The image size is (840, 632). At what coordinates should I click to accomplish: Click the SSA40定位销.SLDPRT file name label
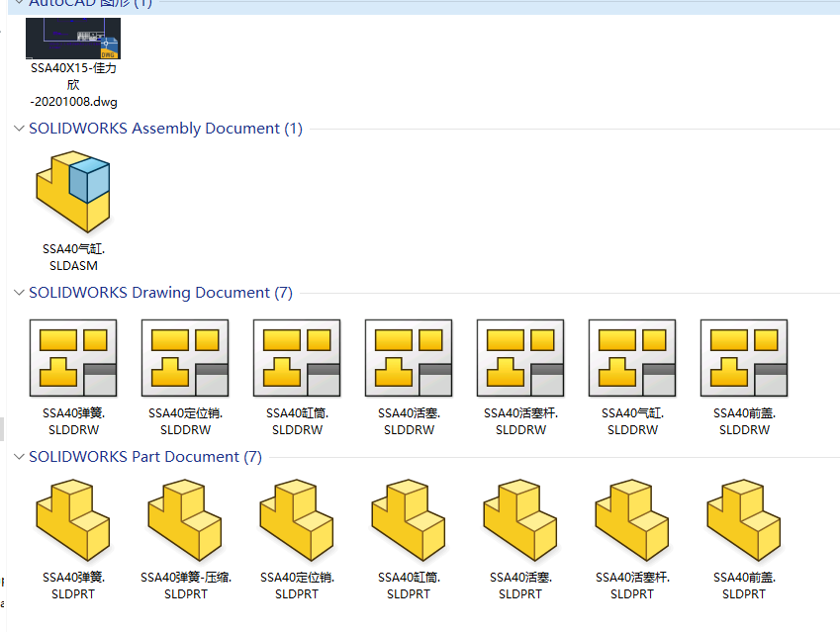click(297, 586)
